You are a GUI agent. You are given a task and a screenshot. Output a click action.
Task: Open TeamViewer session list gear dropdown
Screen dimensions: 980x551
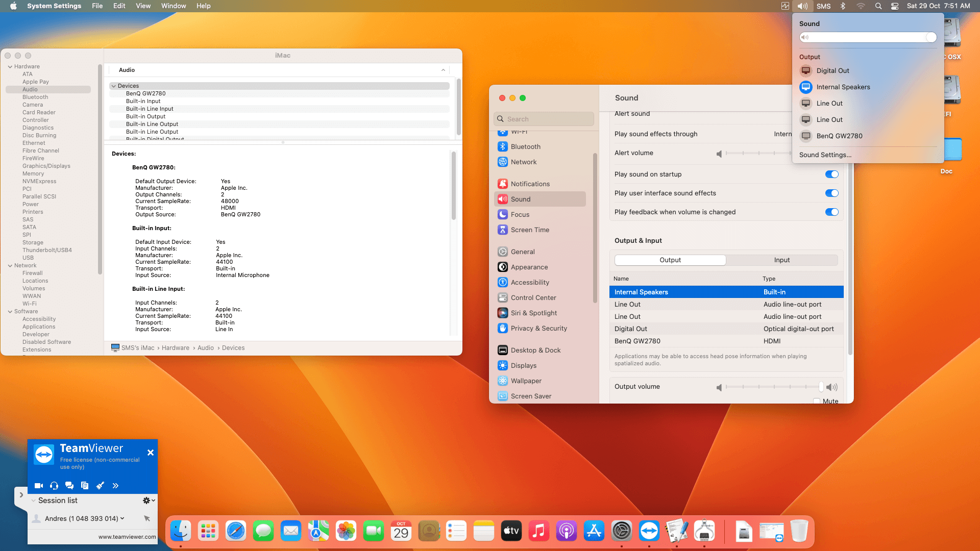149,500
